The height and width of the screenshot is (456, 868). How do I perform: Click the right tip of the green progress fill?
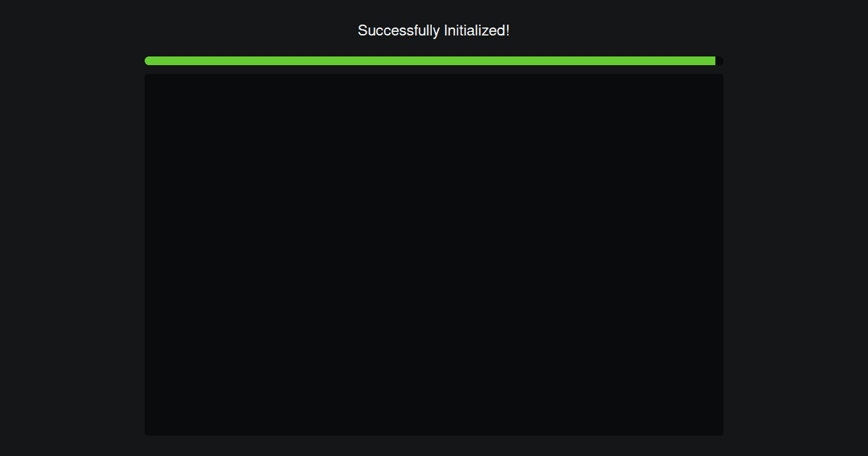pyautogui.click(x=713, y=61)
